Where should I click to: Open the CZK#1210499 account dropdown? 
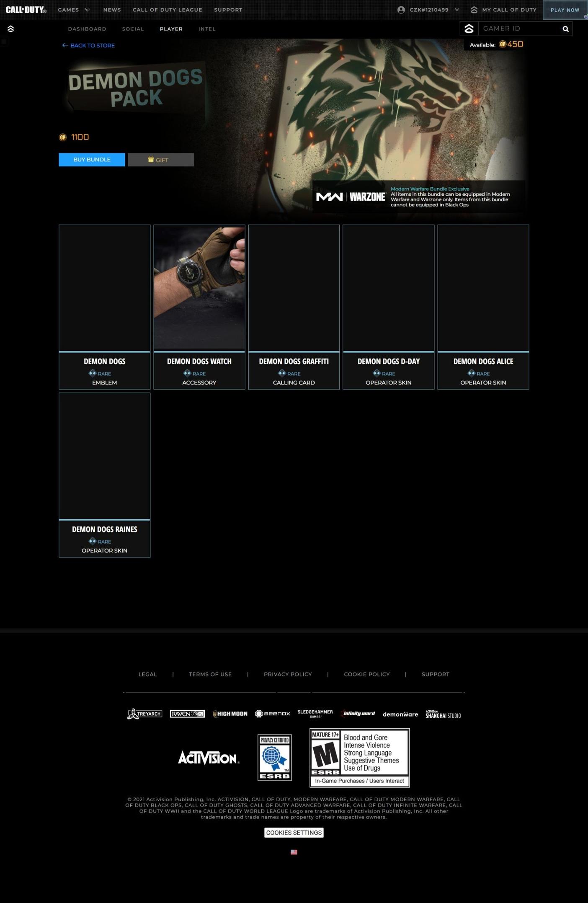tap(428, 10)
